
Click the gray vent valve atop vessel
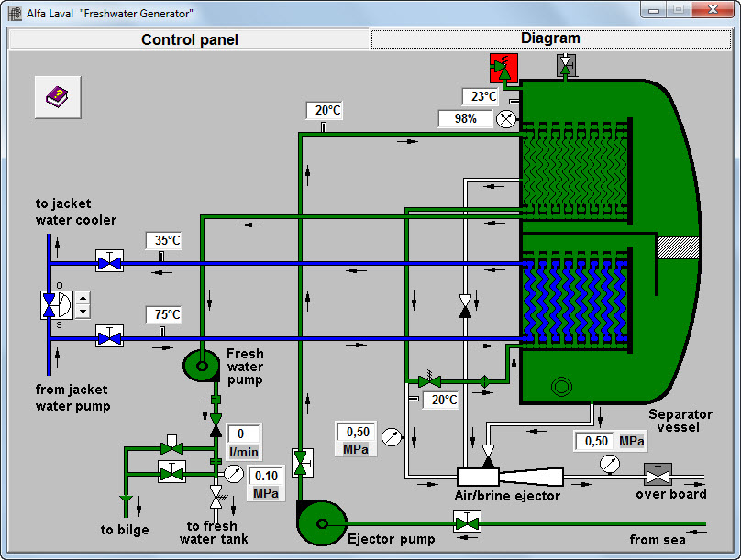pyautogui.click(x=567, y=65)
